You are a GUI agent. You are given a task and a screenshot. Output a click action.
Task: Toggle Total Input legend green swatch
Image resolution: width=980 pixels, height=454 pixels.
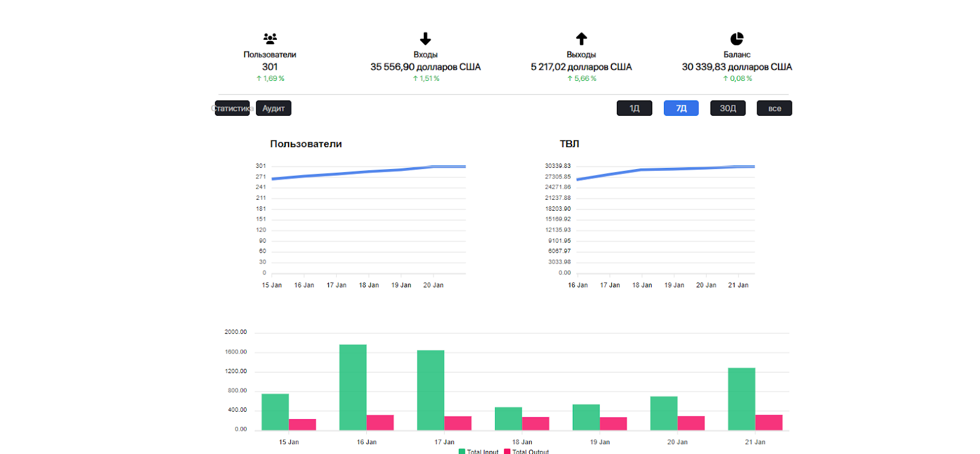462,452
